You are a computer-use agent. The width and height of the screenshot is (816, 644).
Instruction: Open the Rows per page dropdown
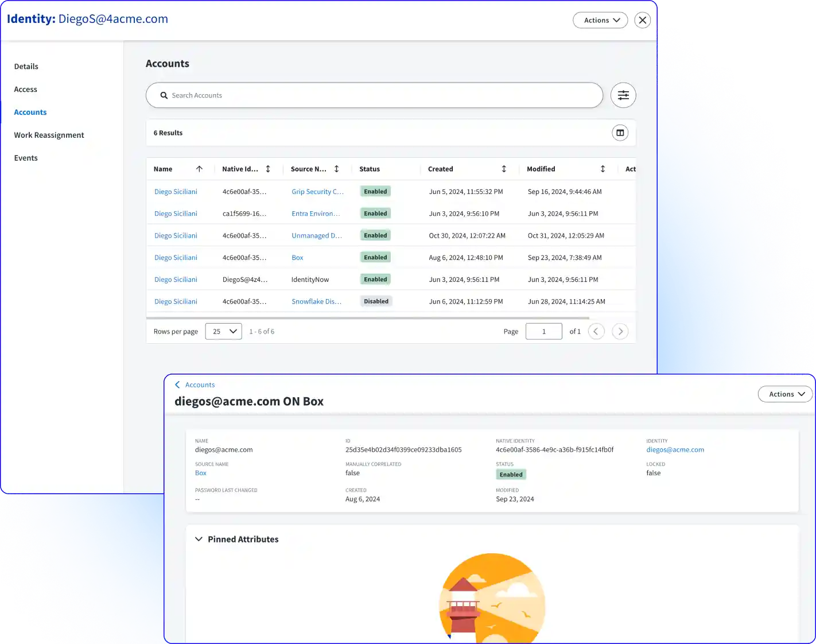coord(223,331)
